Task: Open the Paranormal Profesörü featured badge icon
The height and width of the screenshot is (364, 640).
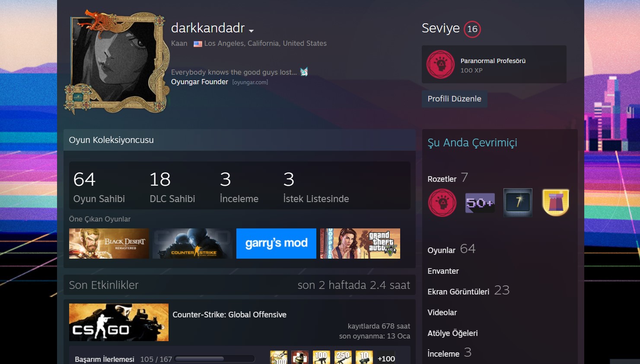Action: [440, 64]
